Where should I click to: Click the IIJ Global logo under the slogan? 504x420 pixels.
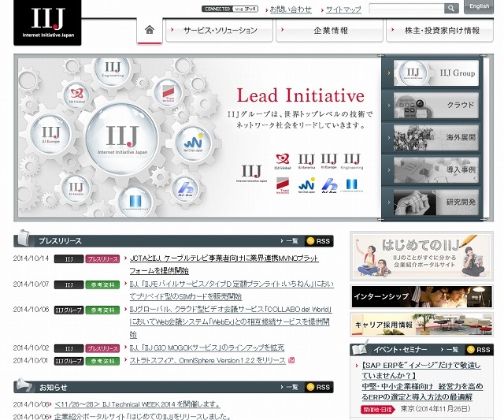[x=283, y=161]
